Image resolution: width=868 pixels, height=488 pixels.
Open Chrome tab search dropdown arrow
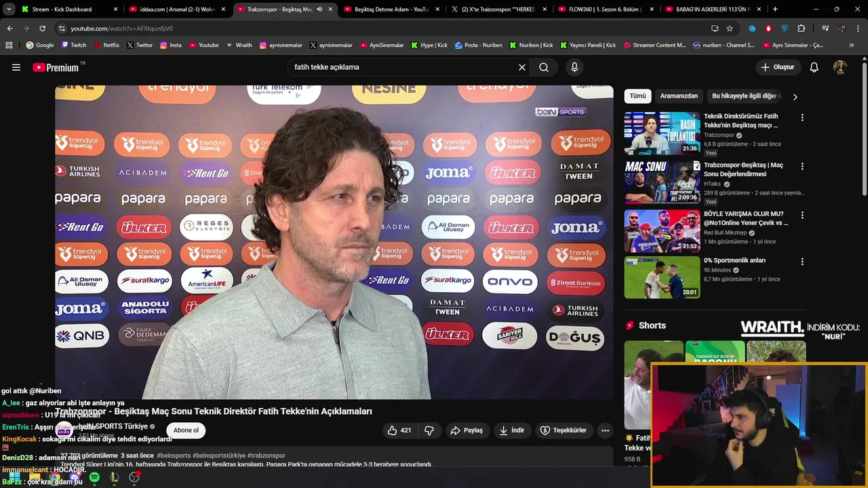coord(9,9)
